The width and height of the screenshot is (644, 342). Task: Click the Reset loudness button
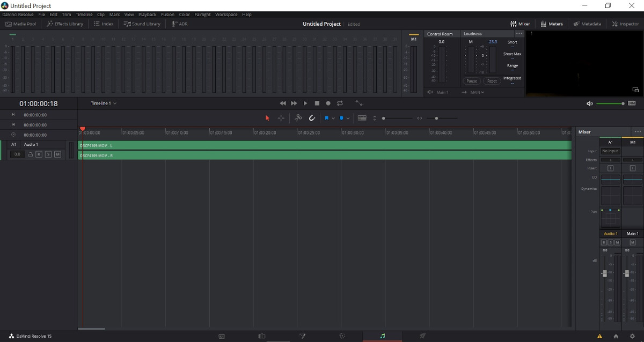(x=492, y=81)
